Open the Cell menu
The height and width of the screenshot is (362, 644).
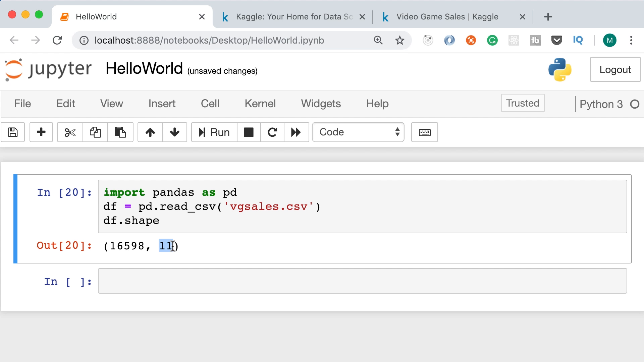point(210,104)
